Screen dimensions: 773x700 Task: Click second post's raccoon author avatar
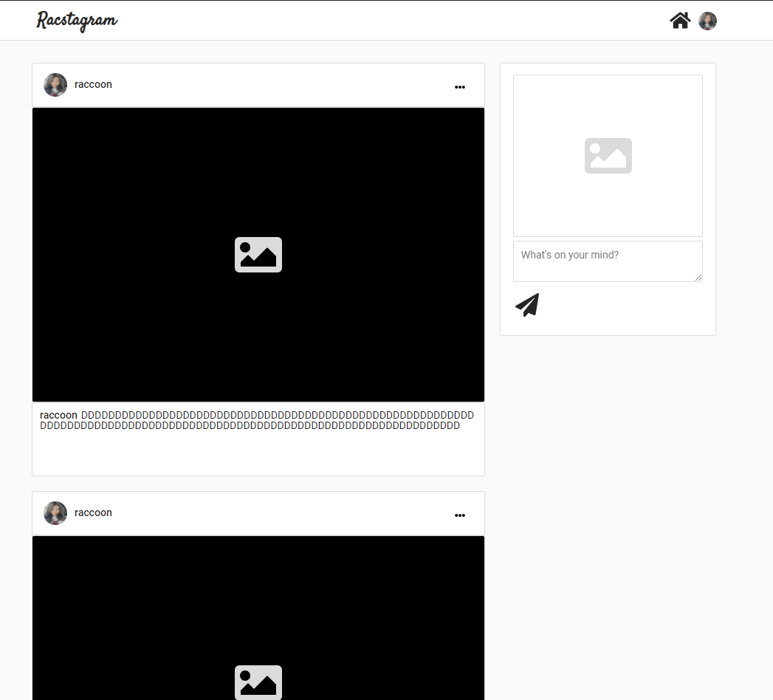pyautogui.click(x=55, y=513)
